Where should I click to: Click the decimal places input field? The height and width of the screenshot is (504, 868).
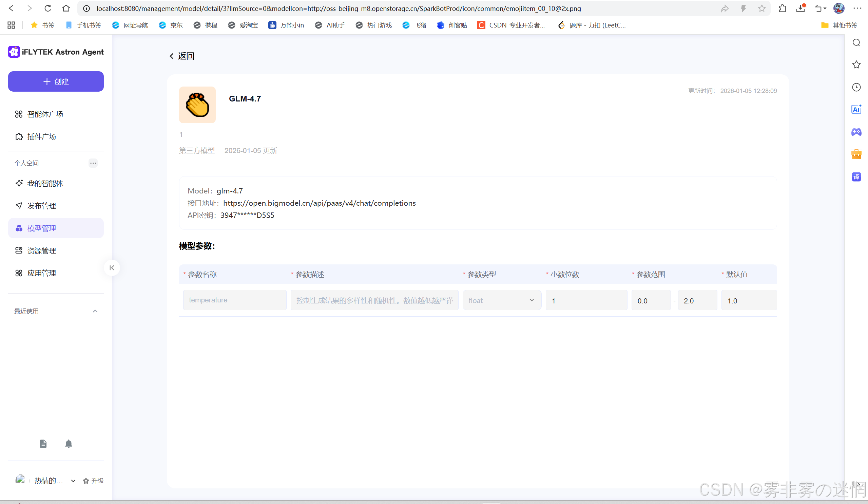pyautogui.click(x=586, y=300)
